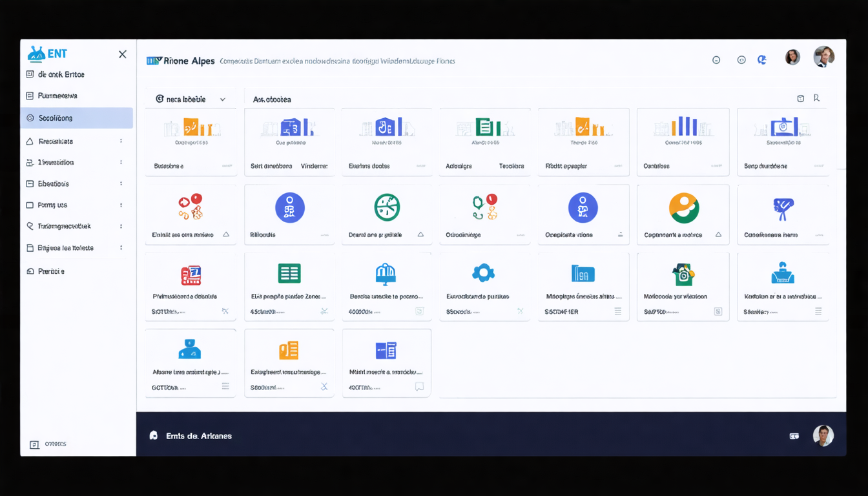Screen dimensions: 868x496
Task: Open the 'neca labelbie' dropdown chevron
Action: (x=223, y=99)
